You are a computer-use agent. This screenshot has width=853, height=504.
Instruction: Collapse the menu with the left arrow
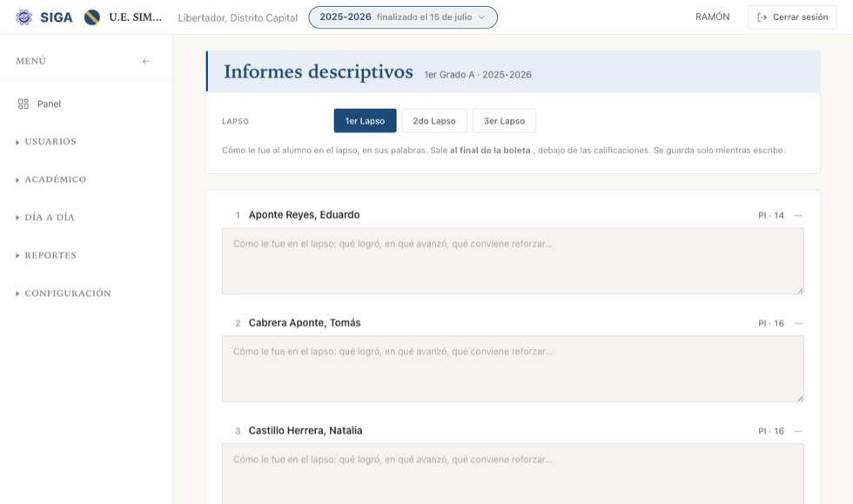click(146, 61)
